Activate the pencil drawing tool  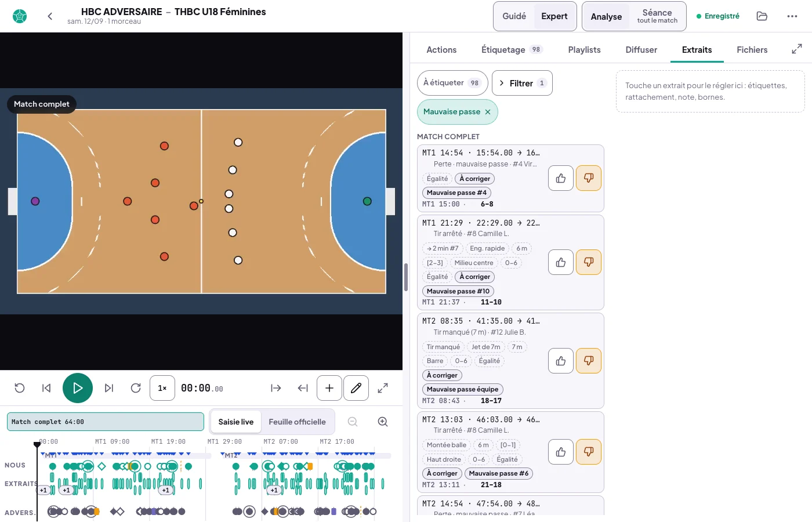tap(356, 388)
